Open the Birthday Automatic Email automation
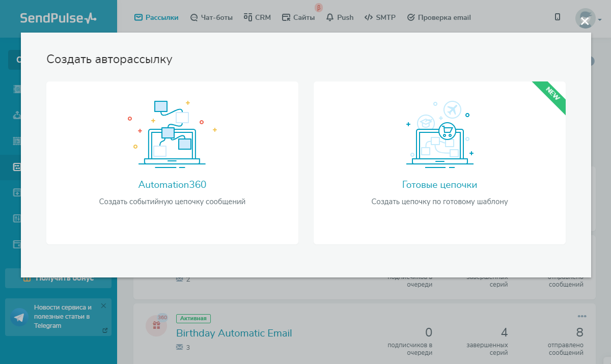 click(x=234, y=333)
